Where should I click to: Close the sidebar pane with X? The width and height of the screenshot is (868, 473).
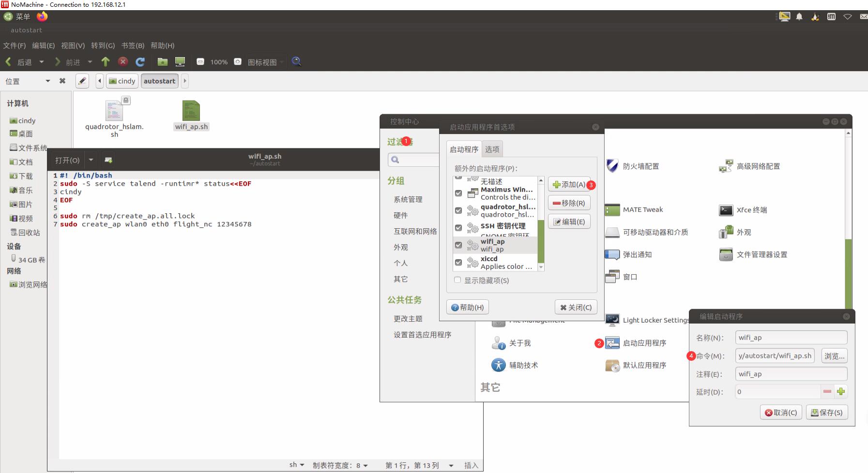[x=62, y=81]
